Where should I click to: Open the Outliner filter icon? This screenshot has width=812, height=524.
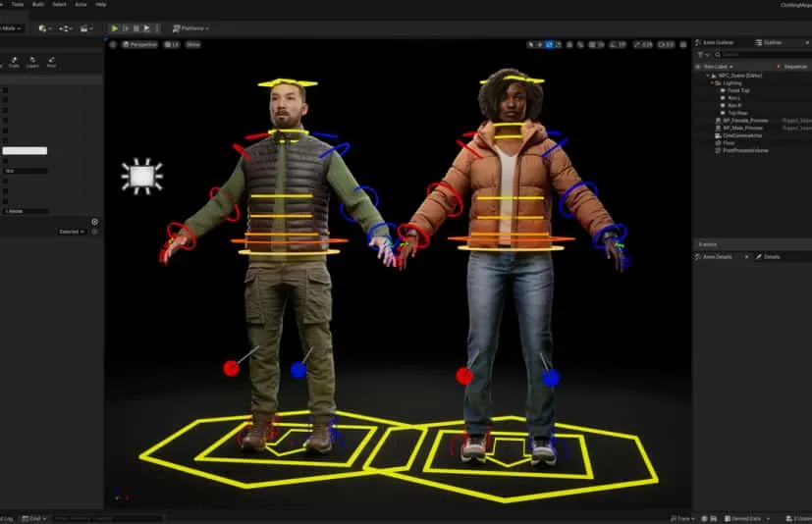tap(702, 54)
